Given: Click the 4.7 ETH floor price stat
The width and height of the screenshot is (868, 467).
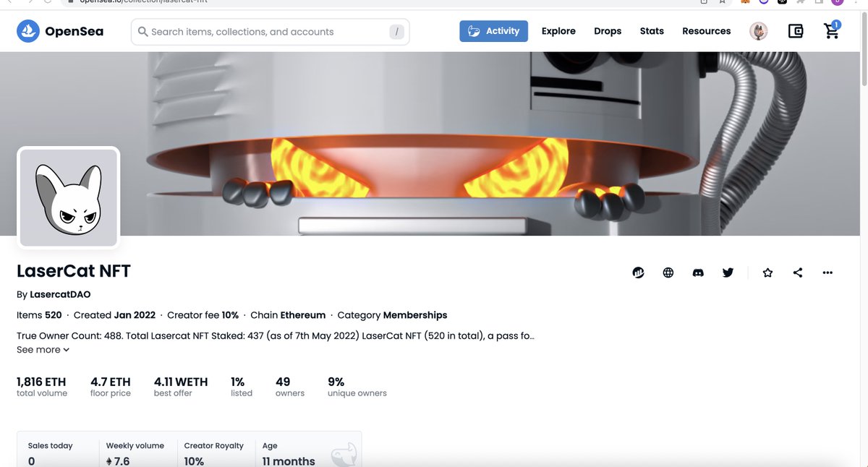Looking at the screenshot, I should [111, 387].
